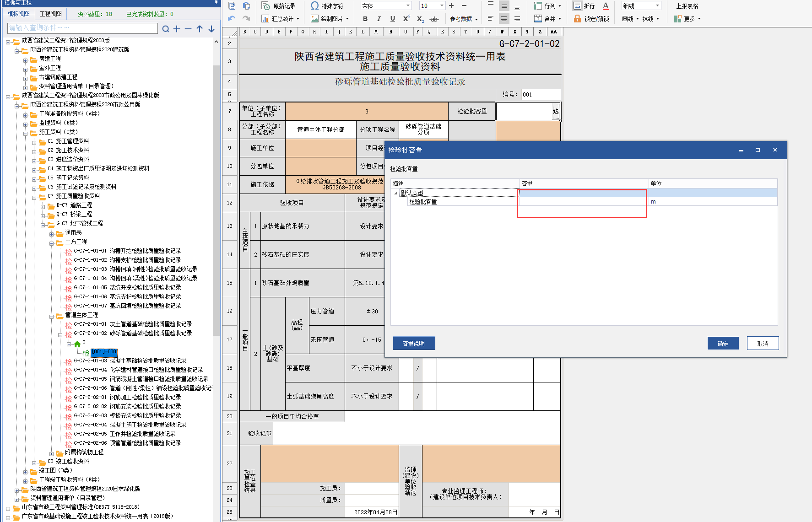Align text right
This screenshot has height=522, width=812.
[x=517, y=19]
